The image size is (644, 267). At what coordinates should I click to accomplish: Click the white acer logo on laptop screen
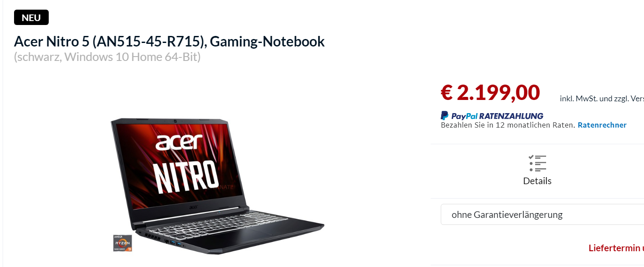[179, 142]
